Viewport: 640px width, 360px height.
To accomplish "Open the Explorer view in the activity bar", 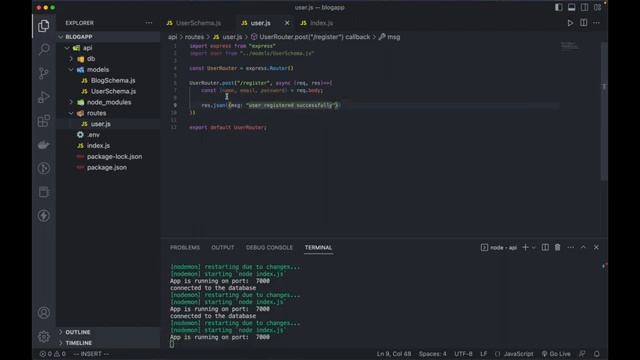I will tap(44, 26).
